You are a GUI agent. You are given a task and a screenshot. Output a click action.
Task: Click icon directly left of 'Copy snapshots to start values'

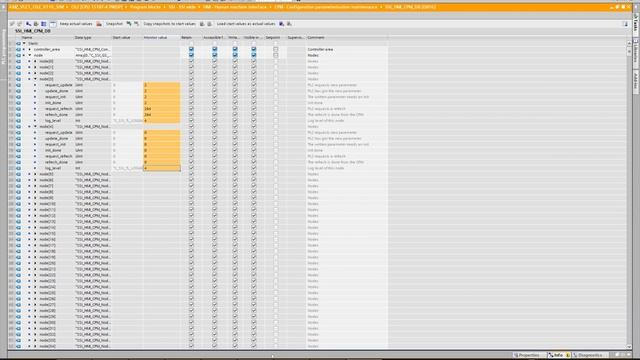[136, 24]
